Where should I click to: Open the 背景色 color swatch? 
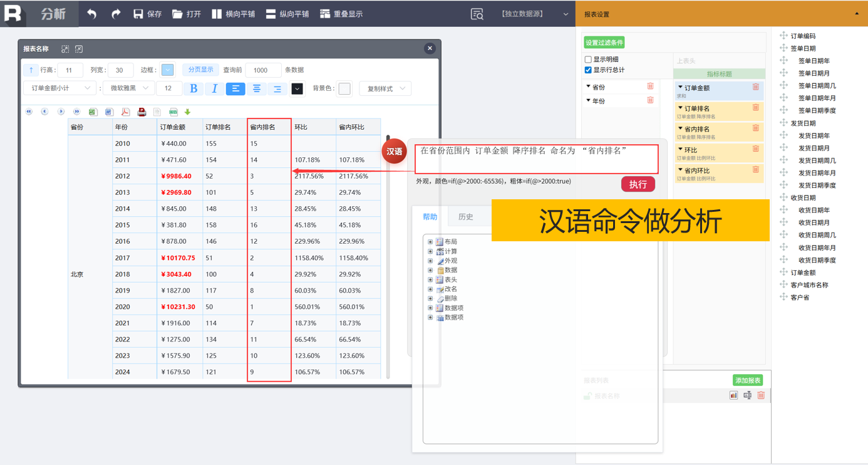(344, 89)
